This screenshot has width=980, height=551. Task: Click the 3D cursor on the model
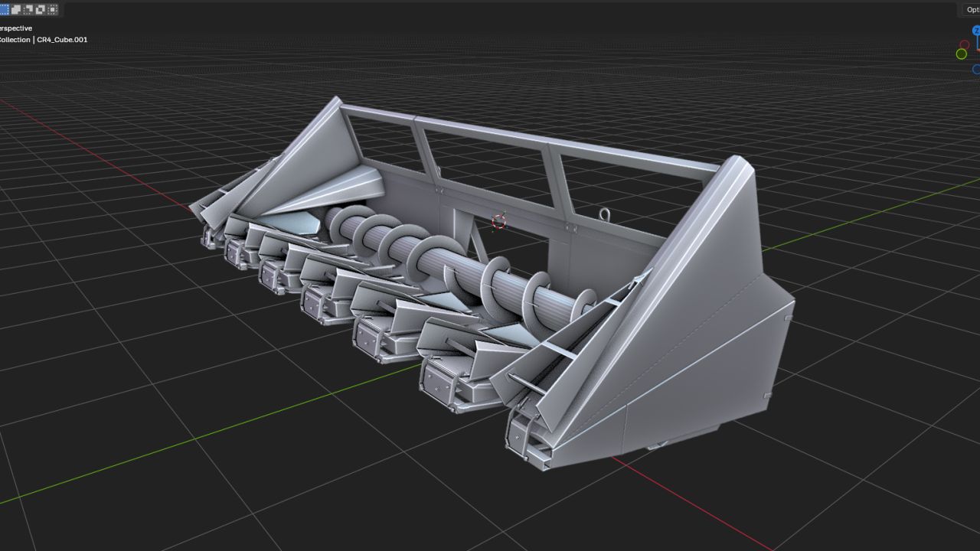tap(498, 222)
